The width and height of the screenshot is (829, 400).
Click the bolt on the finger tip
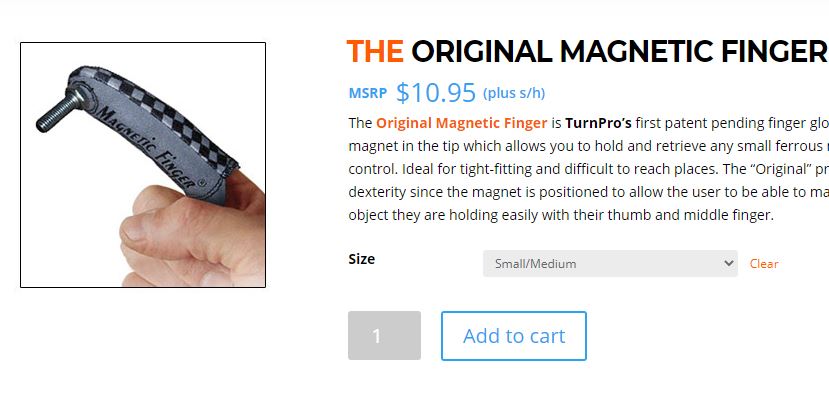tap(59, 112)
